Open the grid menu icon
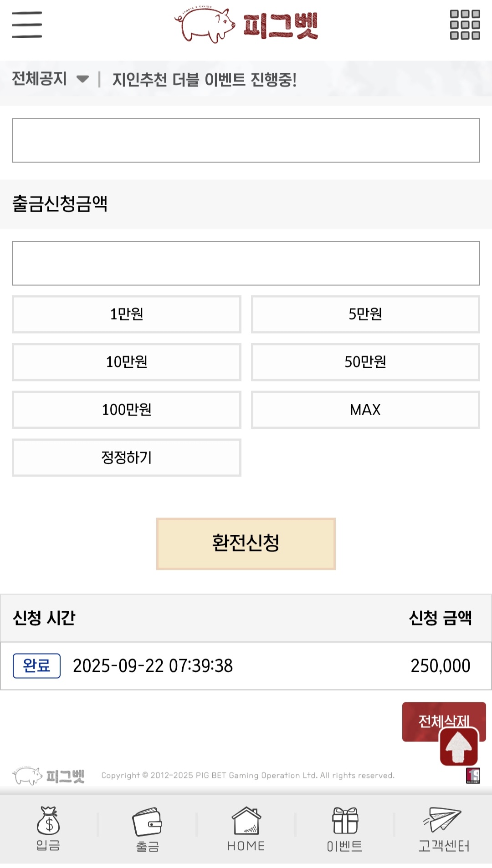Viewport: 492px width, 868px height. coord(465,25)
